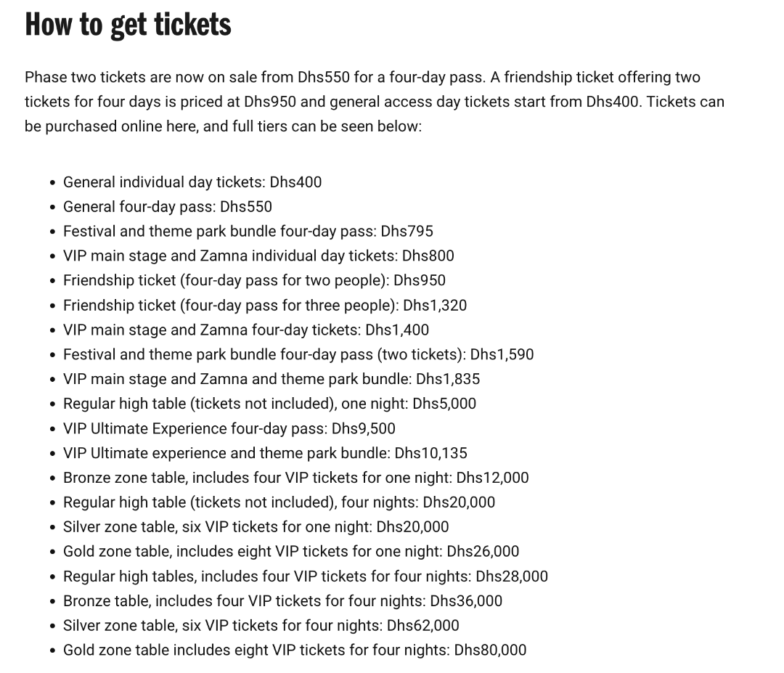This screenshot has width=784, height=673.
Task: Click VIP main stage four-day tickets Dhs1,400
Action: 245,330
